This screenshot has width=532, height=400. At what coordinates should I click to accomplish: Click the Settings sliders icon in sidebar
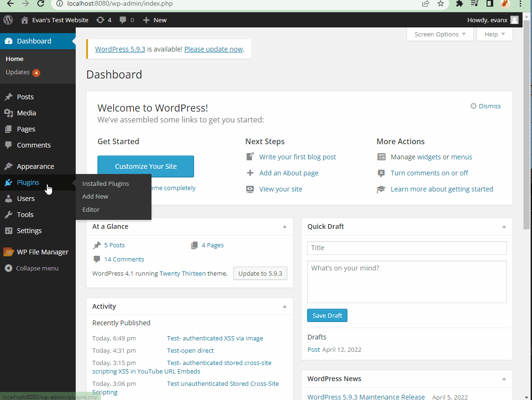[x=9, y=231]
